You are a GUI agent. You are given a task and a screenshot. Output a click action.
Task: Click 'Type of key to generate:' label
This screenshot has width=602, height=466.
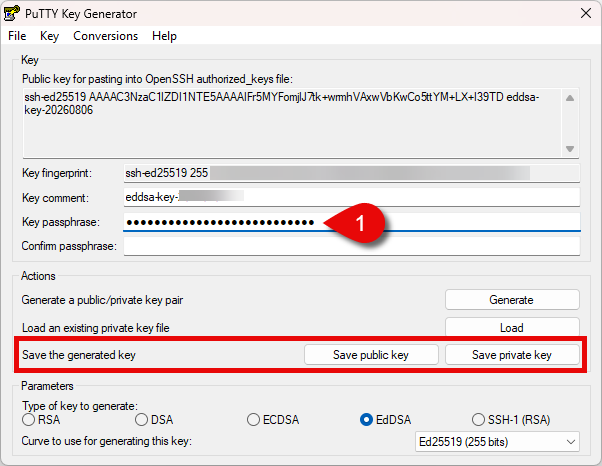click(80, 406)
